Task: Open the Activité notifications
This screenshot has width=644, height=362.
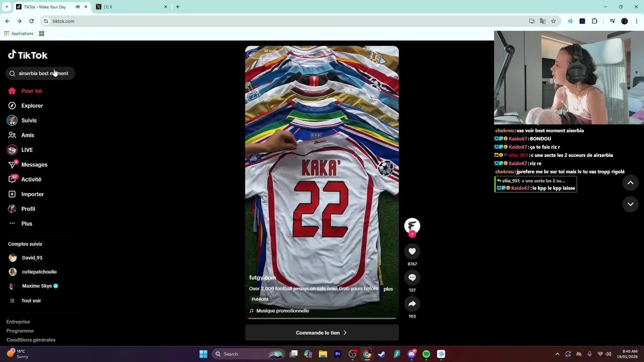Action: (x=31, y=179)
